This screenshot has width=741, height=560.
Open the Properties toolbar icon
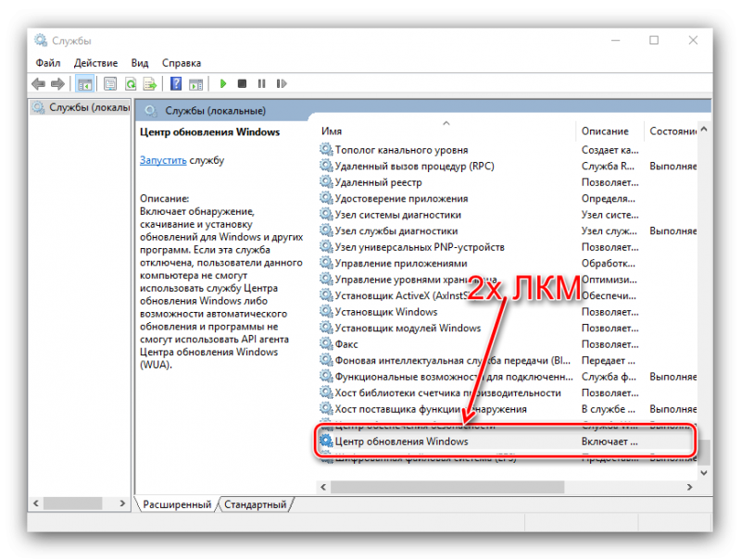pyautogui.click(x=110, y=84)
